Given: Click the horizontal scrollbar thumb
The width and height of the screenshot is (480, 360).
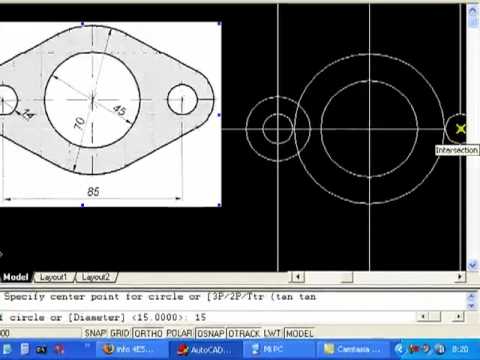Looking at the screenshot, I should click(x=346, y=277).
